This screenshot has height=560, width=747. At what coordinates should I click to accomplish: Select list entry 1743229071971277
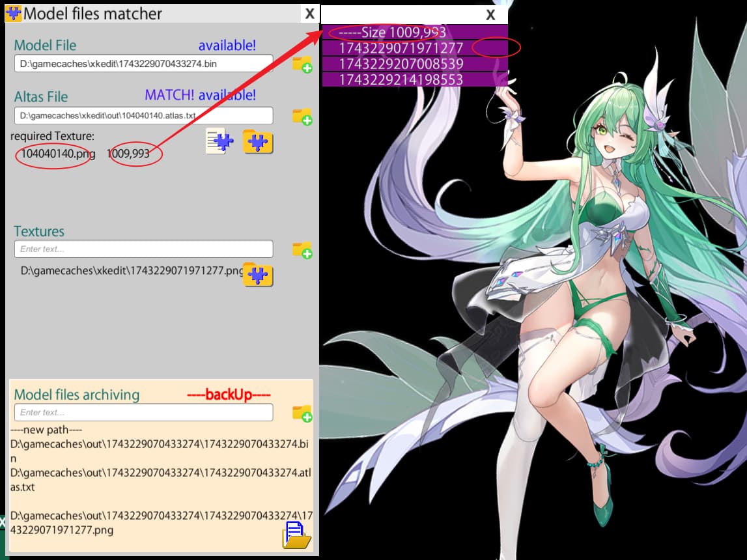[414, 48]
